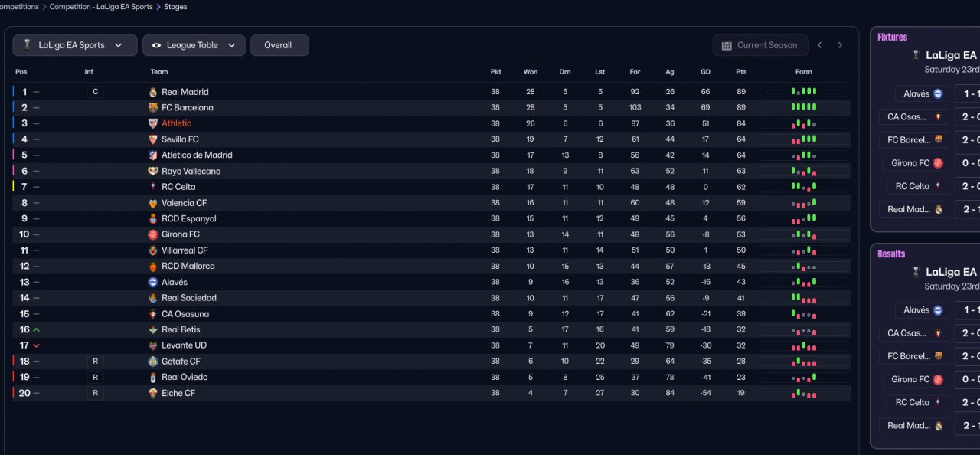980x455 pixels.
Task: Click the calendar icon beside Current Season
Action: pyautogui.click(x=727, y=45)
